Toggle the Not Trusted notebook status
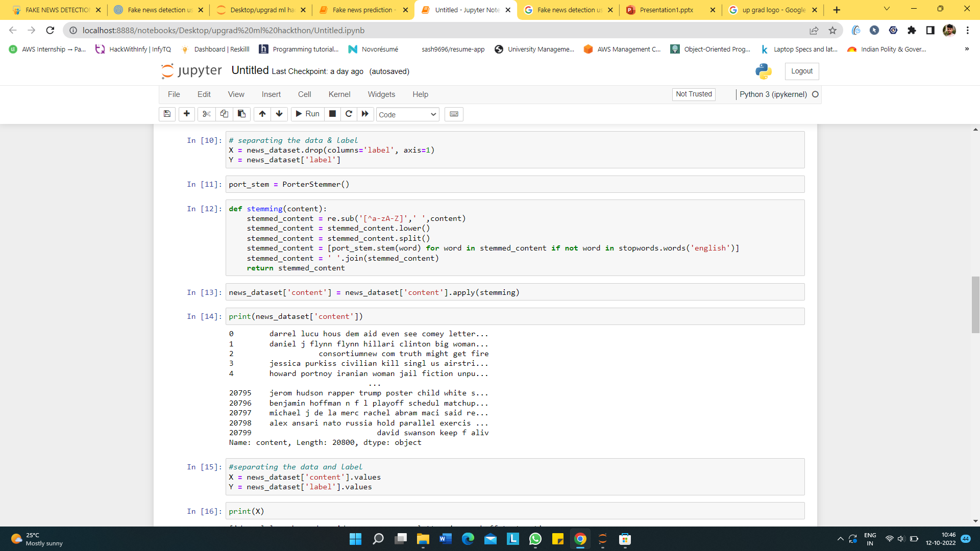The width and height of the screenshot is (980, 551). tap(694, 94)
